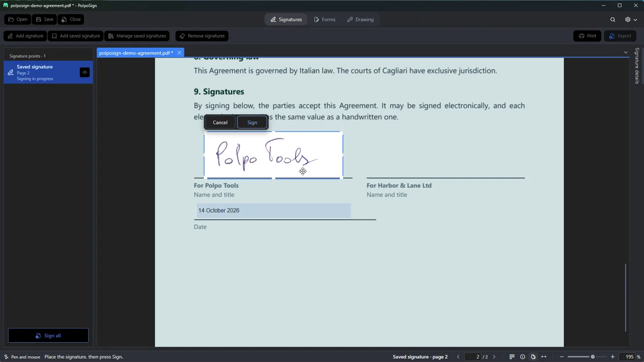Open document info icon in status bar
Screen dimensions: 644x362
click(x=523, y=357)
